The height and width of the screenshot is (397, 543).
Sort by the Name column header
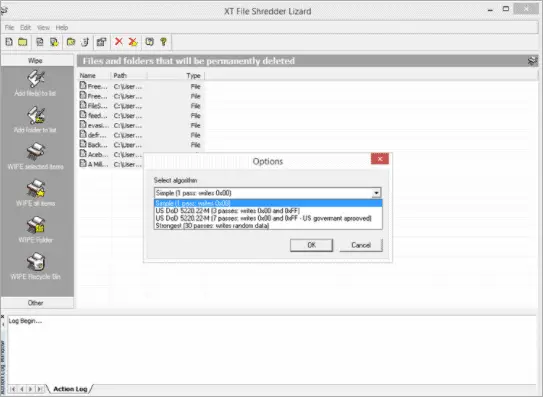[x=94, y=76]
